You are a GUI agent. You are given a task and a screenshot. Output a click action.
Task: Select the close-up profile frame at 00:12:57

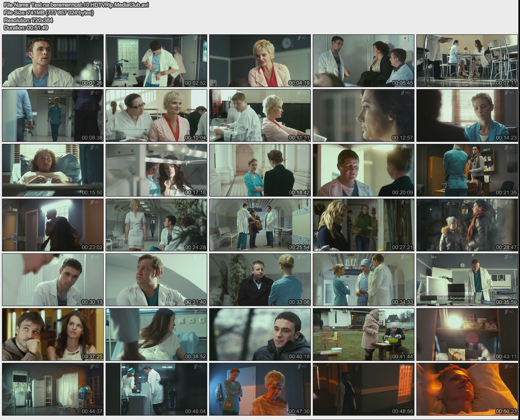(x=364, y=115)
